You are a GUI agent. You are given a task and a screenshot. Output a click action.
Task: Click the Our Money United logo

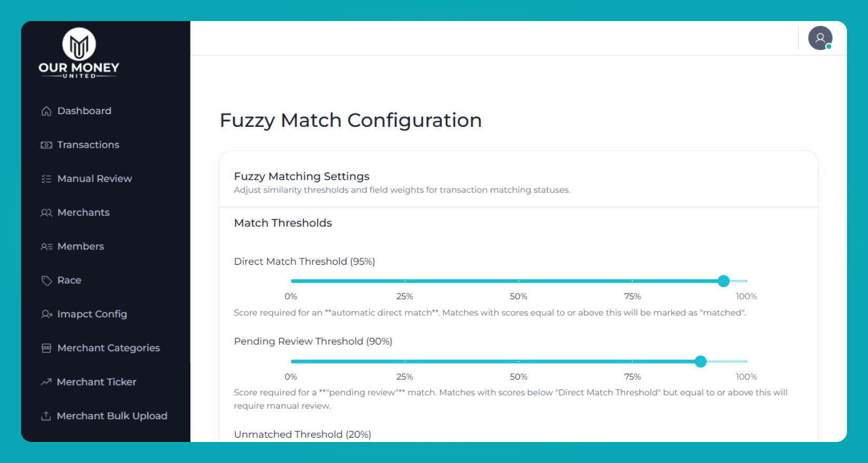pos(79,53)
